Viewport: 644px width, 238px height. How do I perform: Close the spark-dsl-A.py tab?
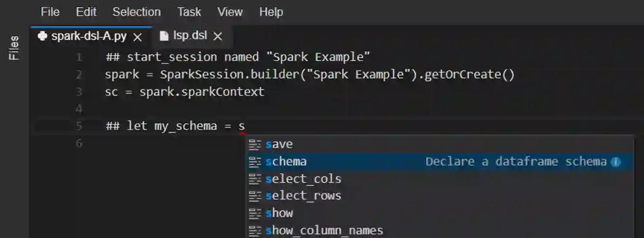pos(138,37)
